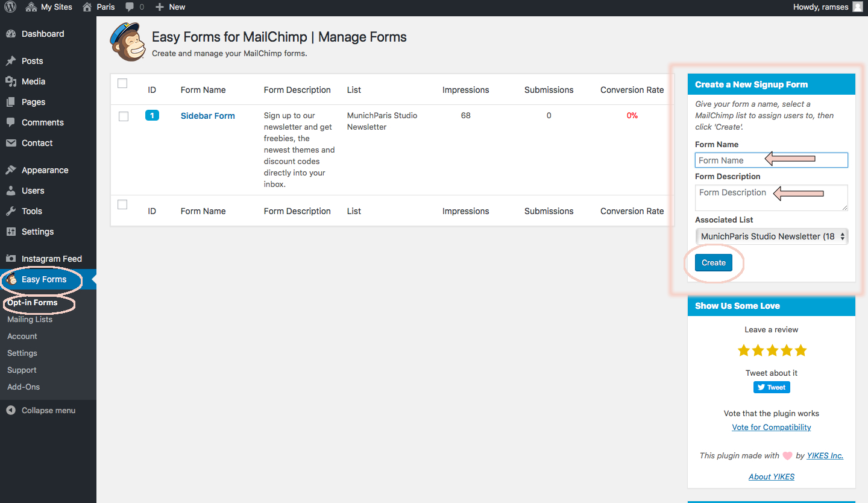Click the Appearance paintbrush icon
Image resolution: width=868 pixels, height=503 pixels.
pos(11,170)
